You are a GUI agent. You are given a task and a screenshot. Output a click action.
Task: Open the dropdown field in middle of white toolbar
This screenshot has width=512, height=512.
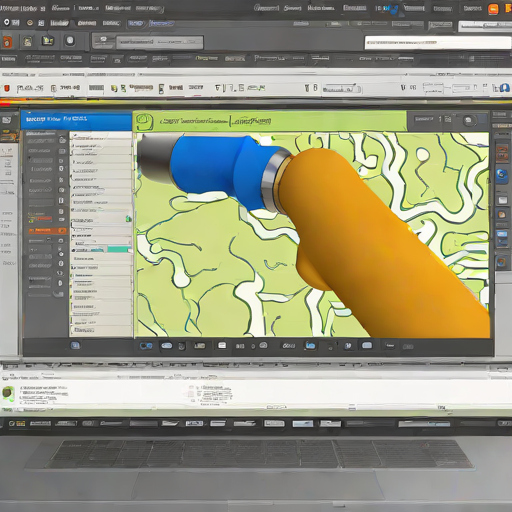click(341, 89)
